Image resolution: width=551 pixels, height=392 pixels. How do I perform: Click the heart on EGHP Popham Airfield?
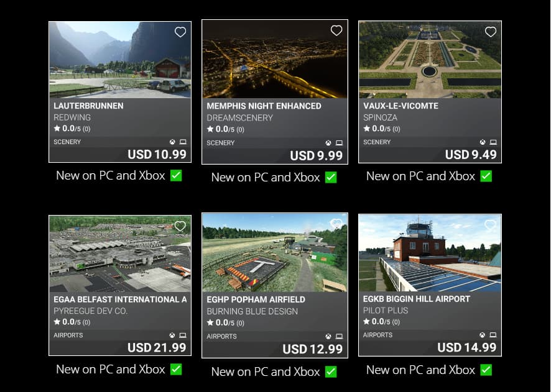pyautogui.click(x=336, y=224)
